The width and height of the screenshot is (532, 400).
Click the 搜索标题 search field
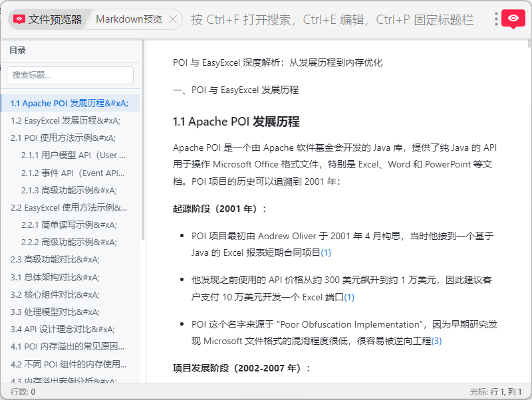(x=70, y=75)
